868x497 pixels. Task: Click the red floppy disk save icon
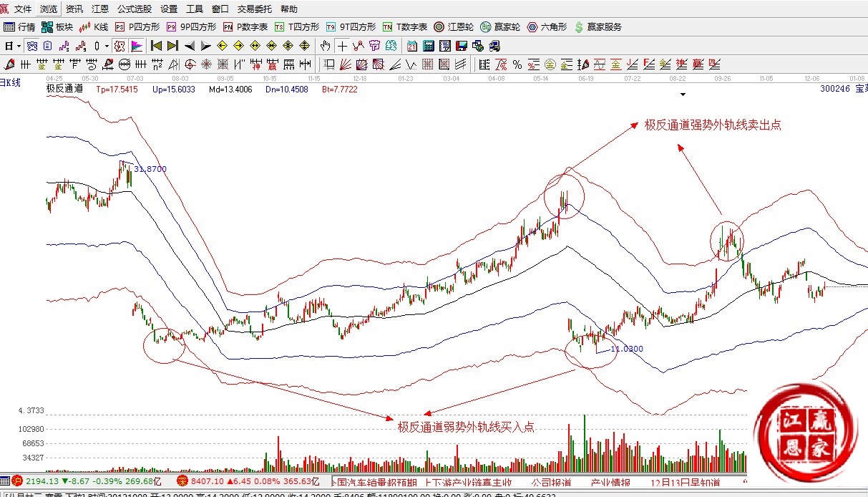(x=462, y=46)
